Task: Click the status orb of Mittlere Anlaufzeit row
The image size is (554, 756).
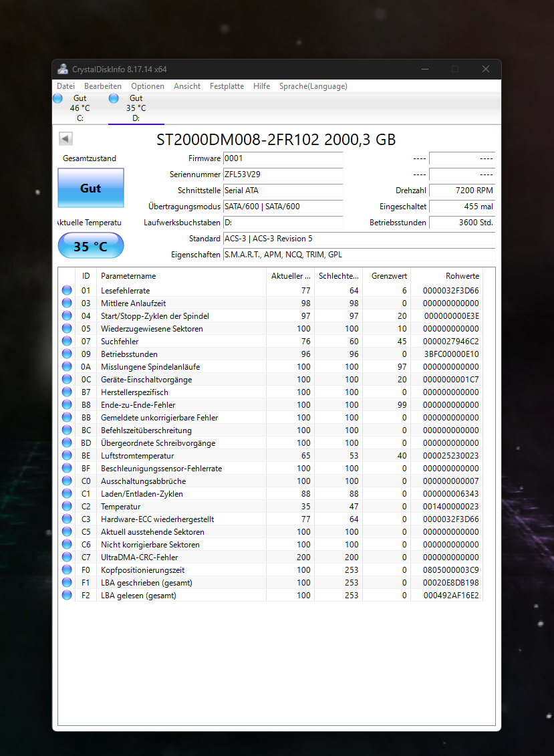Action: [67, 303]
